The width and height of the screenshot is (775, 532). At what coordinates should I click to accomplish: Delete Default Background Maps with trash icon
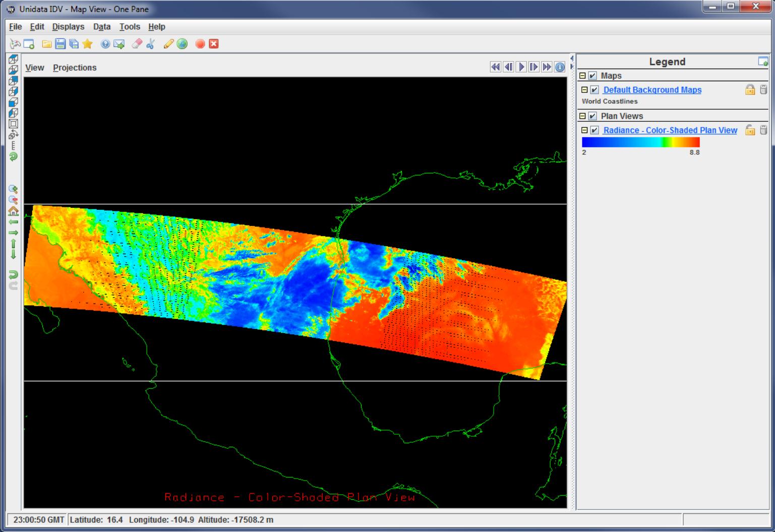tap(763, 90)
